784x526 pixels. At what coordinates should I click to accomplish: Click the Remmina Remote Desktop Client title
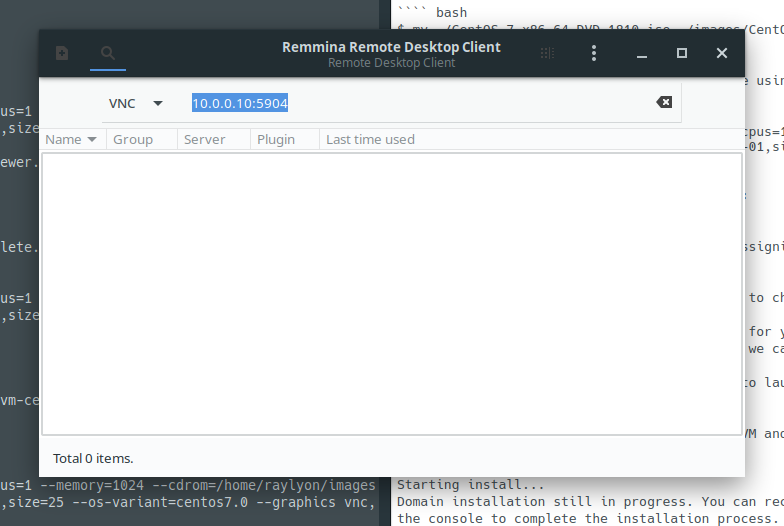click(x=391, y=47)
